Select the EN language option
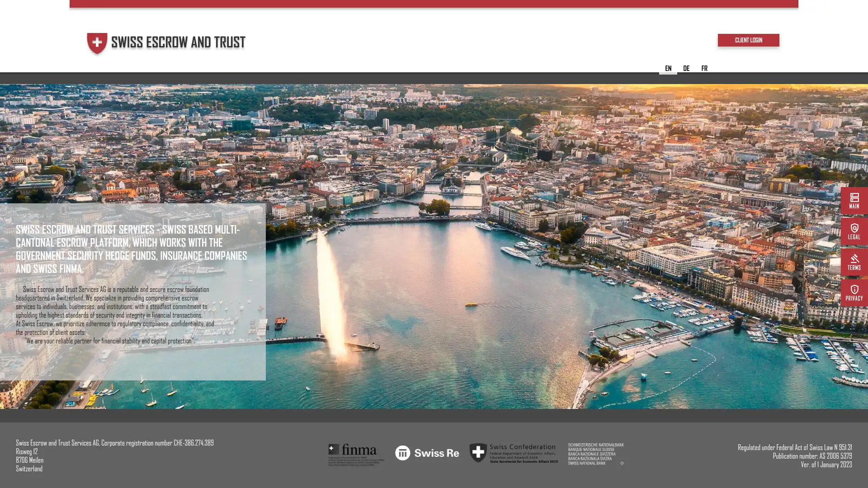 pyautogui.click(x=668, y=68)
